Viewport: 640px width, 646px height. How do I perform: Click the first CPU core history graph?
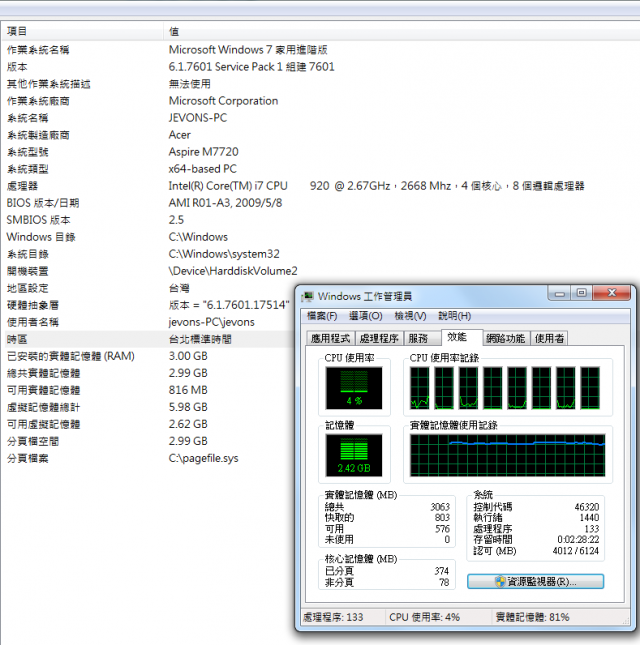pos(420,388)
